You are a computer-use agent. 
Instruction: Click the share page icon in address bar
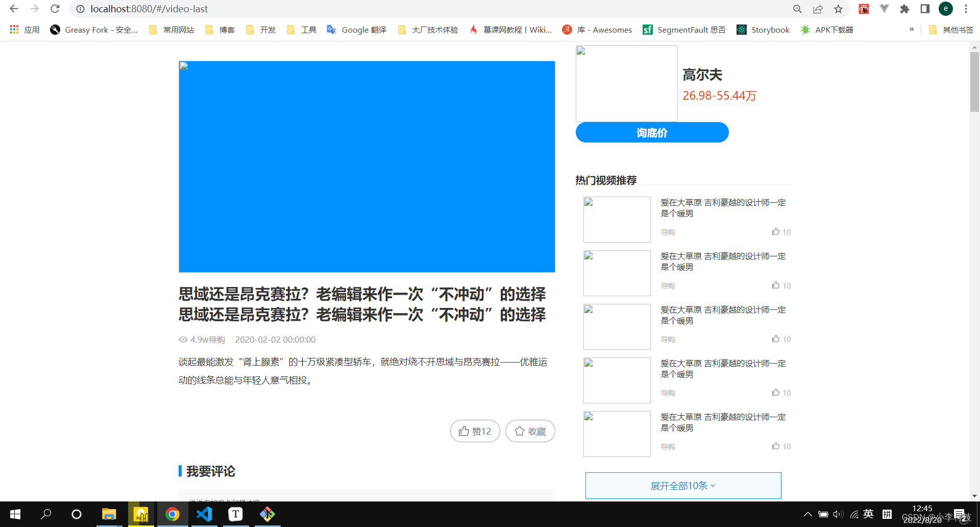(x=818, y=9)
